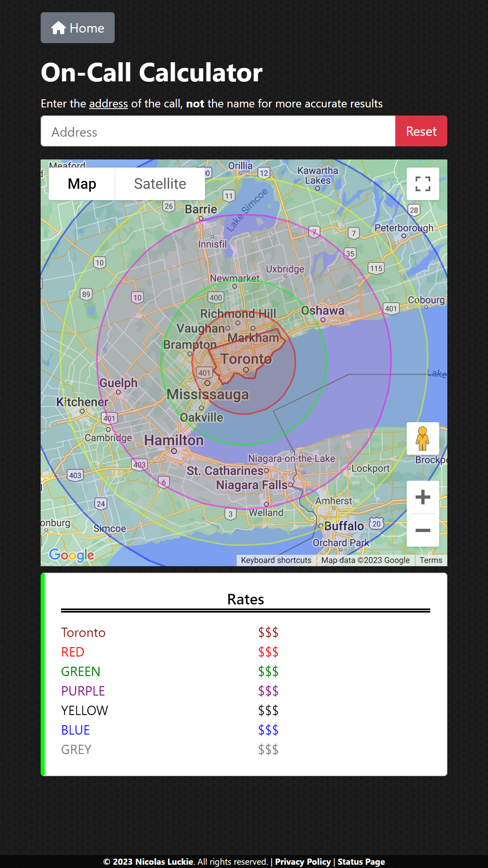Click the Hamilton label on map

point(174,440)
